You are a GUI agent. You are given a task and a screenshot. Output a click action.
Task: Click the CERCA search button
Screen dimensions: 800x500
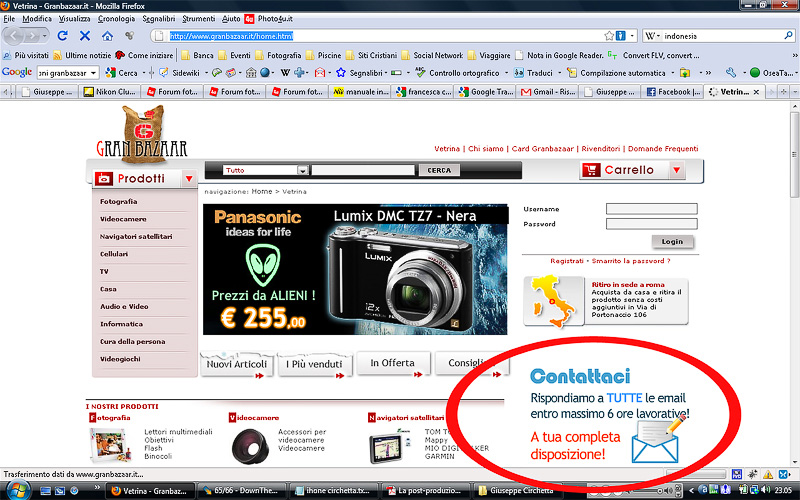[x=439, y=170]
